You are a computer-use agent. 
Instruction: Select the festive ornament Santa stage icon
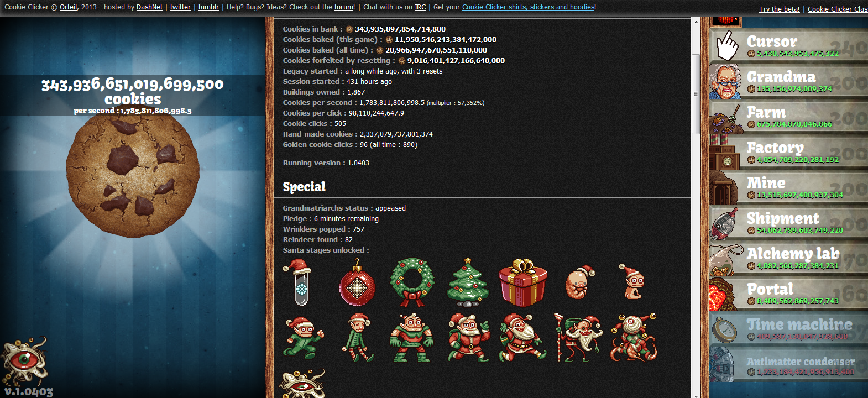pyautogui.click(x=357, y=283)
